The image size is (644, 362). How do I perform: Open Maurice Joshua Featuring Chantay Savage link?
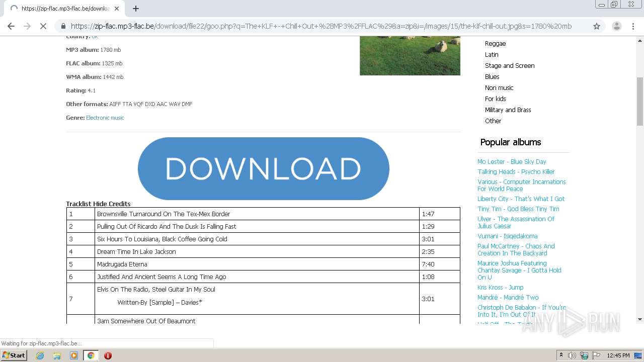[519, 270]
